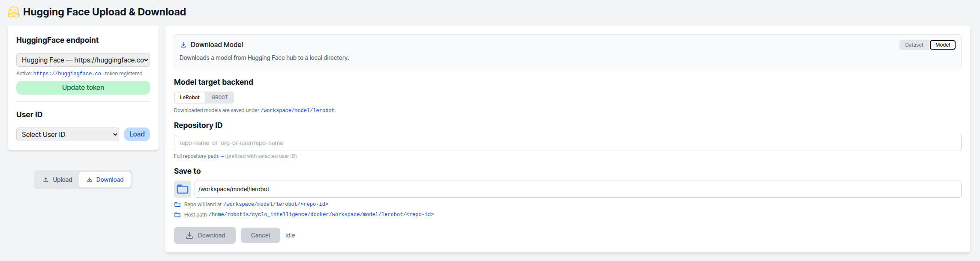Click the folder icon beside 'Host path'
The image size is (980, 261).
coord(177,215)
